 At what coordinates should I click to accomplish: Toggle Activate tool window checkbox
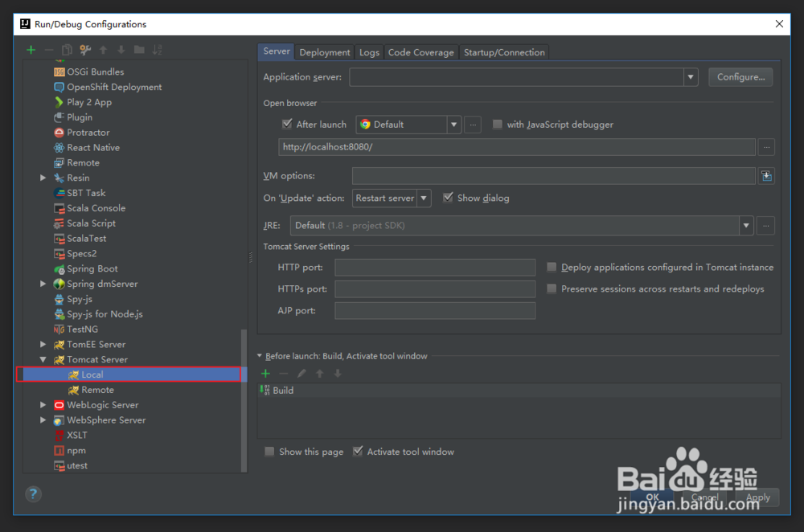point(358,451)
